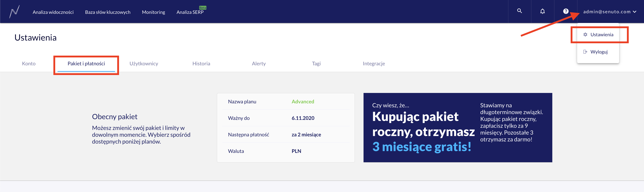Choose Ustawienia in the account dropdown menu
644x192 pixels.
(598, 35)
